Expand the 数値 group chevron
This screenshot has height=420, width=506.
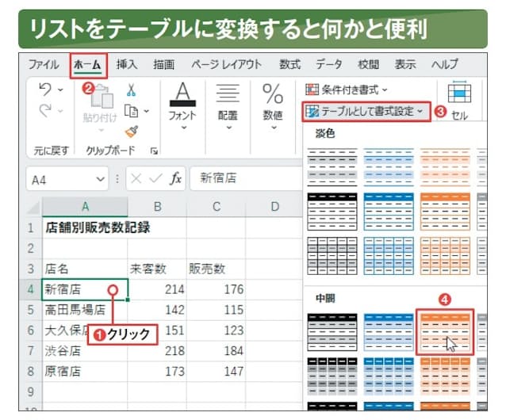click(274, 128)
